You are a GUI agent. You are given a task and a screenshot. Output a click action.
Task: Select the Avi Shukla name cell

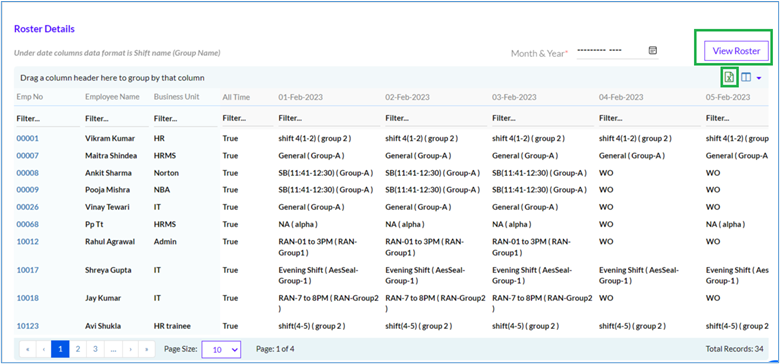pos(103,326)
